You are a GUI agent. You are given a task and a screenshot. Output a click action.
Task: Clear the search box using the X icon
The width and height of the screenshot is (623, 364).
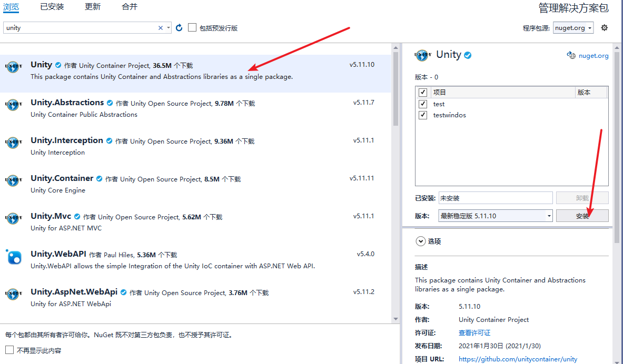(160, 27)
